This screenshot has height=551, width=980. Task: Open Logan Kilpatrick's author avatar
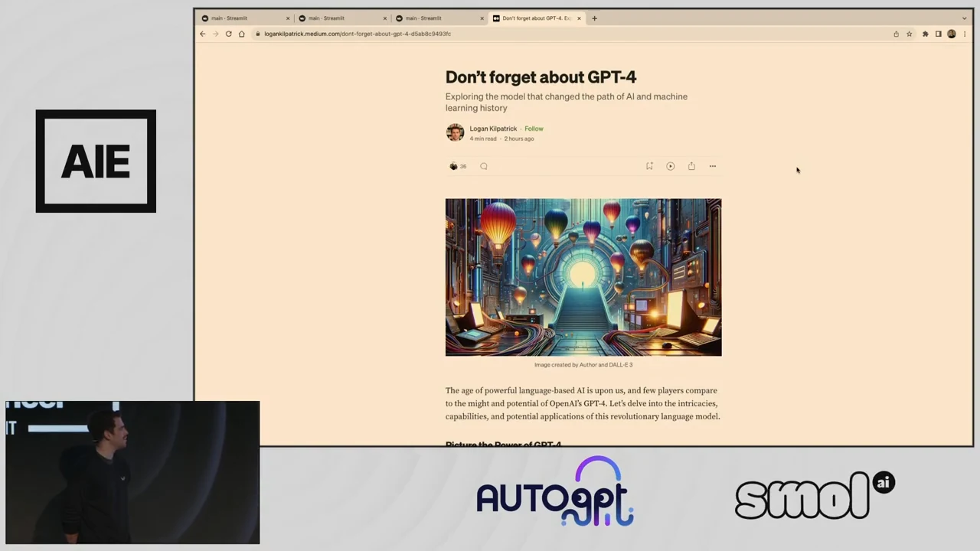(x=455, y=132)
